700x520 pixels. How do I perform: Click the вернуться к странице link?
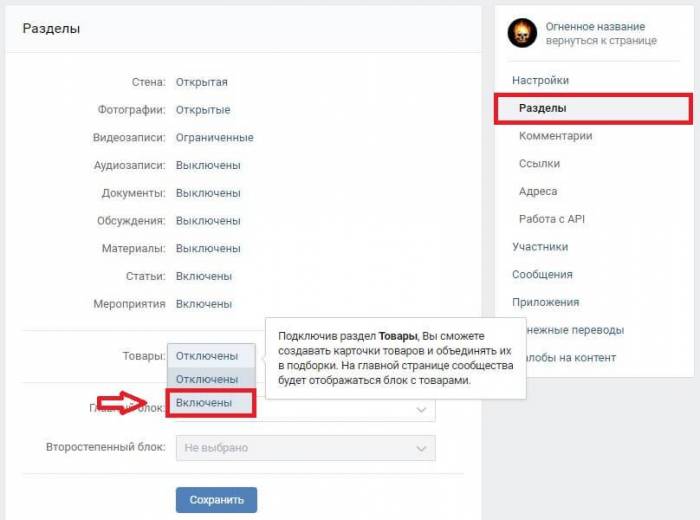point(601,41)
